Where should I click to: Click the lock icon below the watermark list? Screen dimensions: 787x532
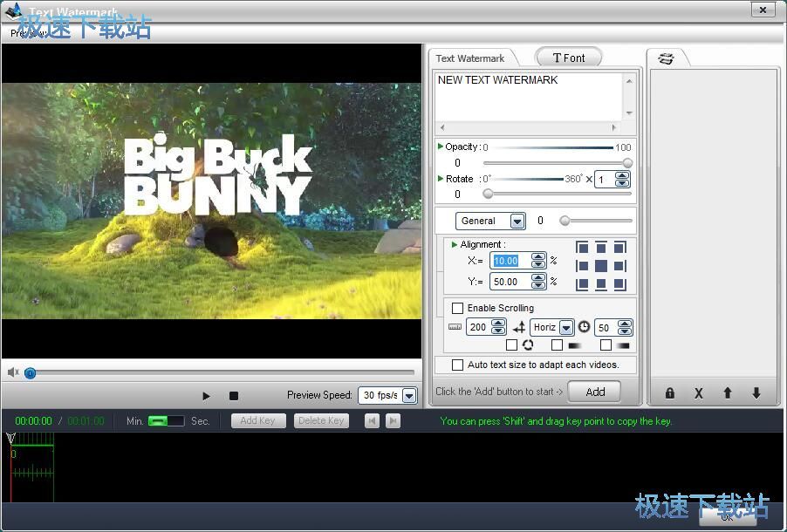tap(670, 393)
